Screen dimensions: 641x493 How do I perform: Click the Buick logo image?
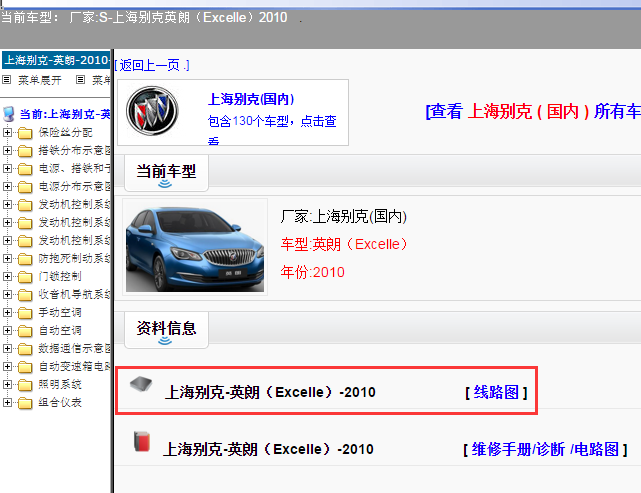152,111
